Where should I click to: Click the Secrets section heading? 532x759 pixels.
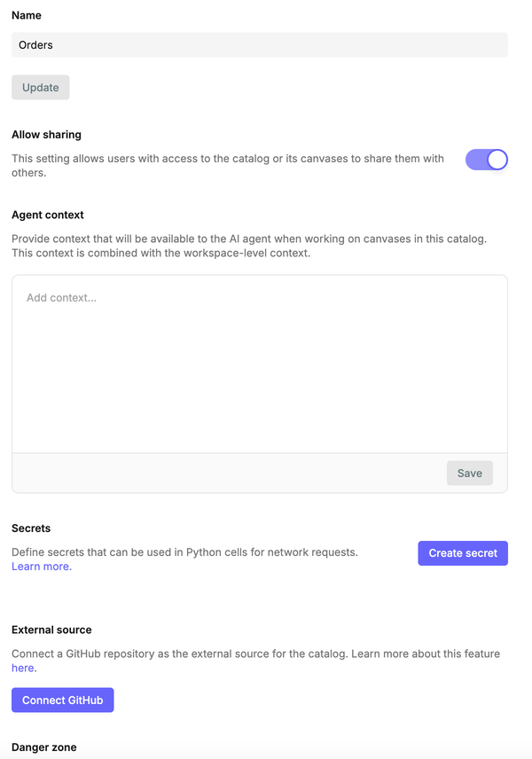pyautogui.click(x=30, y=528)
